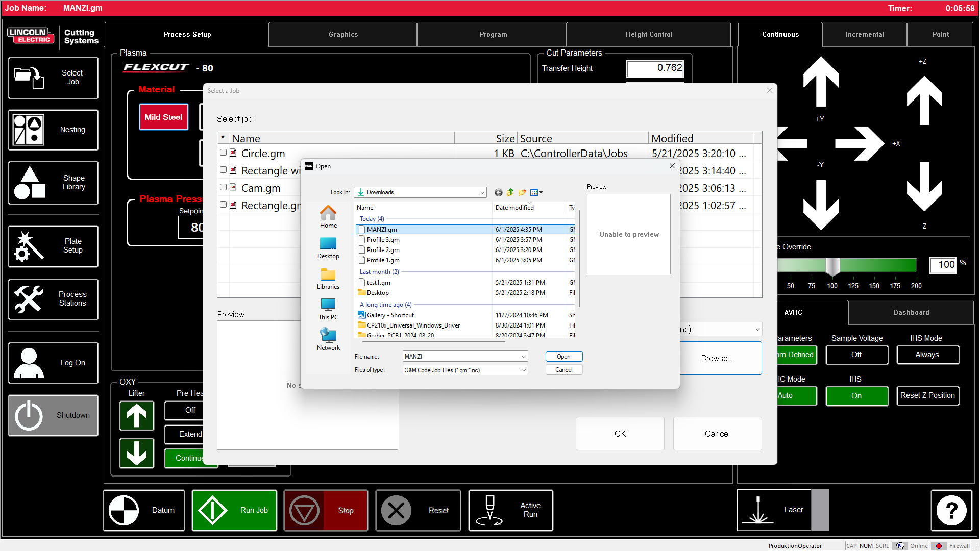Click the Datum button
Viewport: 980px width, 551px height.
point(144,510)
